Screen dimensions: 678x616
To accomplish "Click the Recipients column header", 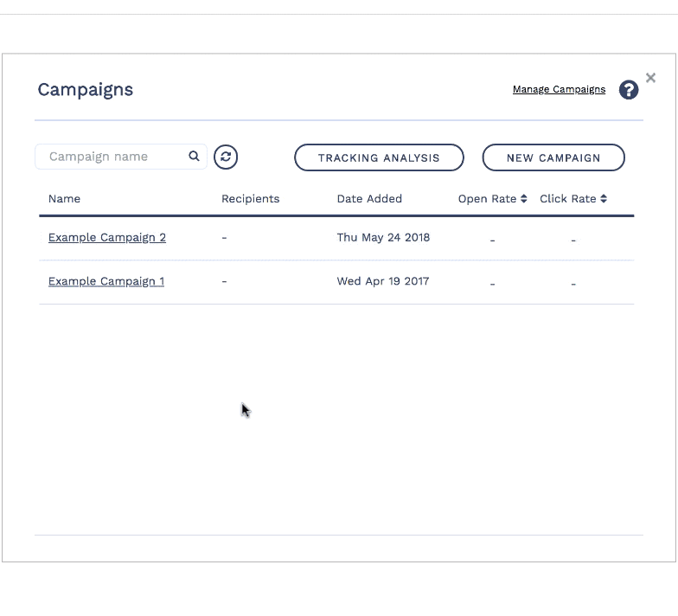I will (x=250, y=199).
